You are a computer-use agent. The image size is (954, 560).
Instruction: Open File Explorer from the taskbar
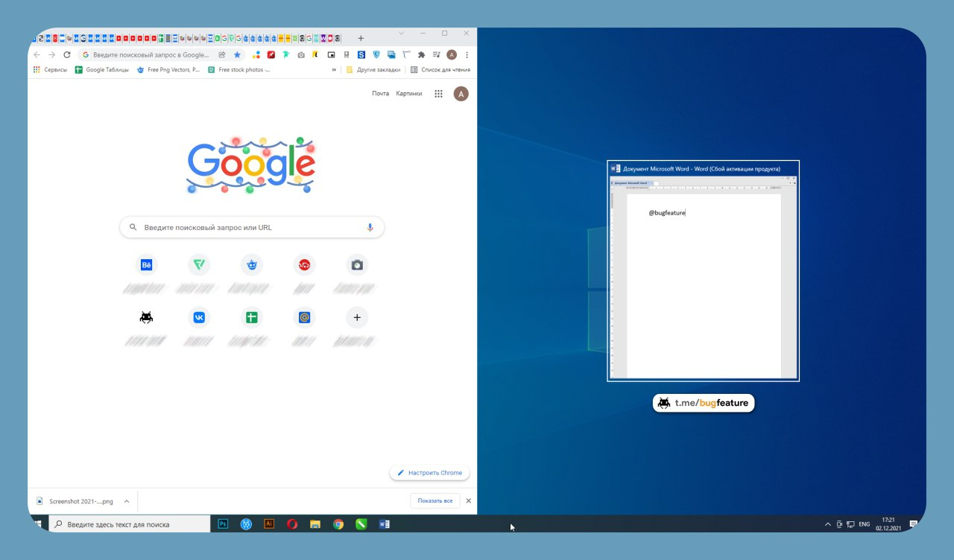(315, 524)
